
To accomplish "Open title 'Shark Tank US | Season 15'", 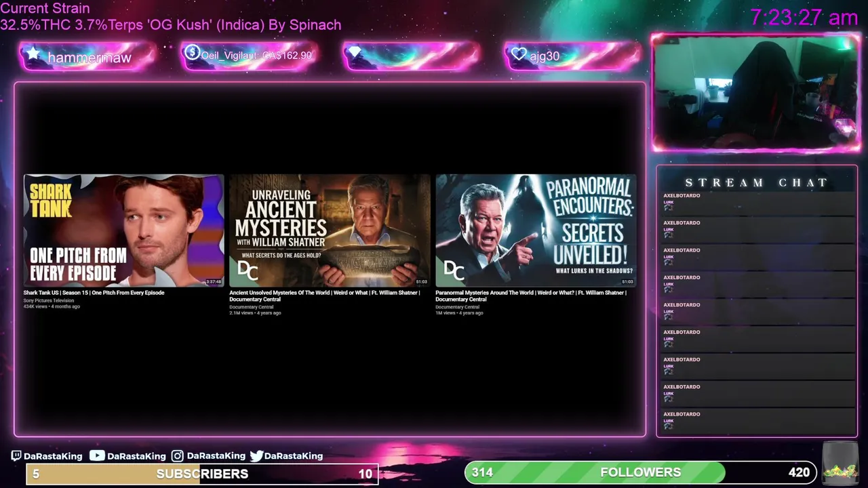I will pyautogui.click(x=94, y=293).
